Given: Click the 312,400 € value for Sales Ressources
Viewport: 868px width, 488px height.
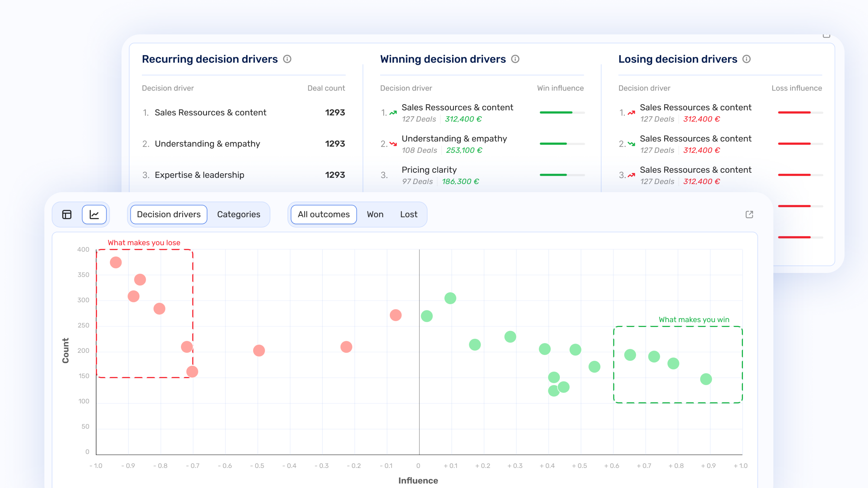Looking at the screenshot, I should pos(463,119).
